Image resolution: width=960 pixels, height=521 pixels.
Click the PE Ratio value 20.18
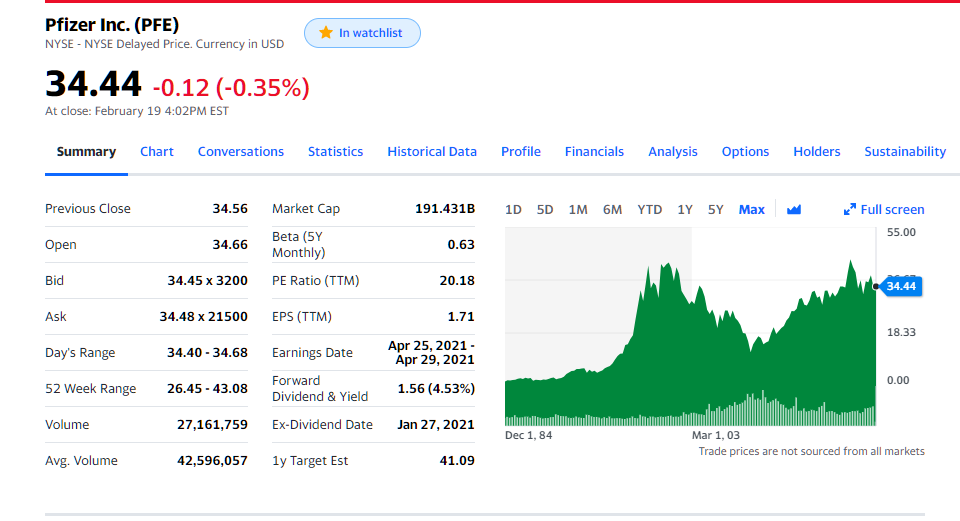[457, 280]
